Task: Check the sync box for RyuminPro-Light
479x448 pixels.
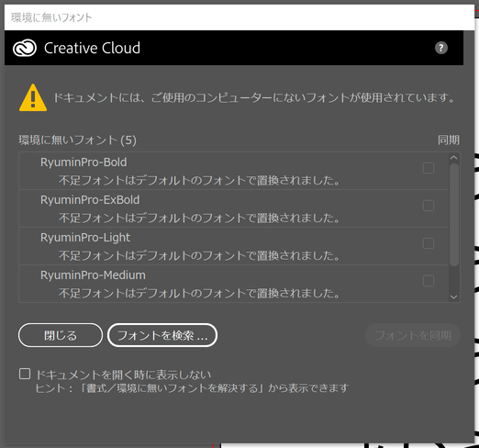Action: 429,243
